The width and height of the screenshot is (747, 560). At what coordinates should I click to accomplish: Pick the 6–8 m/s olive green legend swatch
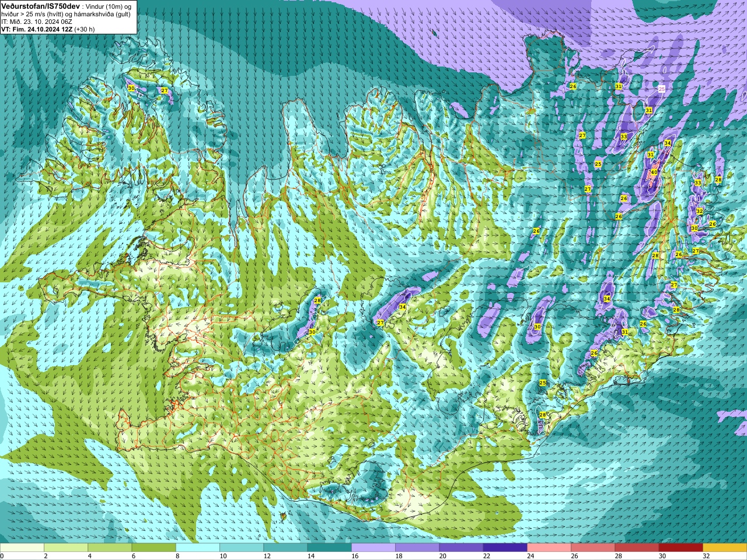[x=154, y=547]
